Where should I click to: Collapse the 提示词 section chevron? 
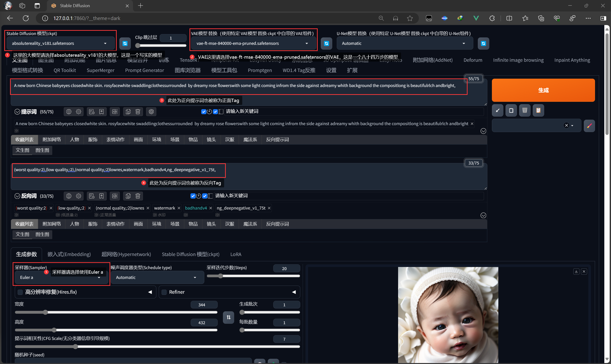[x=17, y=112]
